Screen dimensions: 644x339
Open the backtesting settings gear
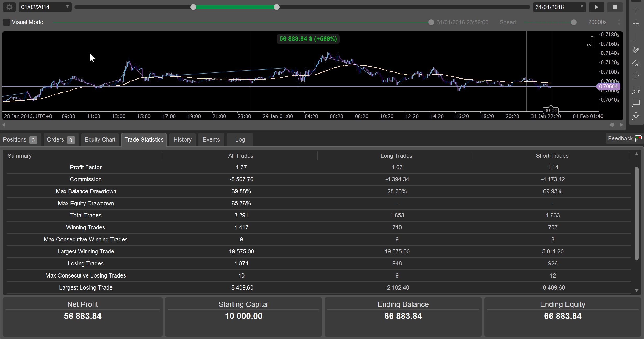pyautogui.click(x=9, y=7)
